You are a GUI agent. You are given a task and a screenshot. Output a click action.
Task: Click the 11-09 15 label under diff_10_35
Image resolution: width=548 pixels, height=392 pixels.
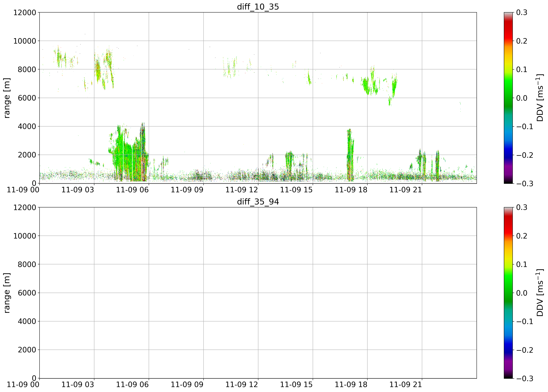pyautogui.click(x=296, y=190)
